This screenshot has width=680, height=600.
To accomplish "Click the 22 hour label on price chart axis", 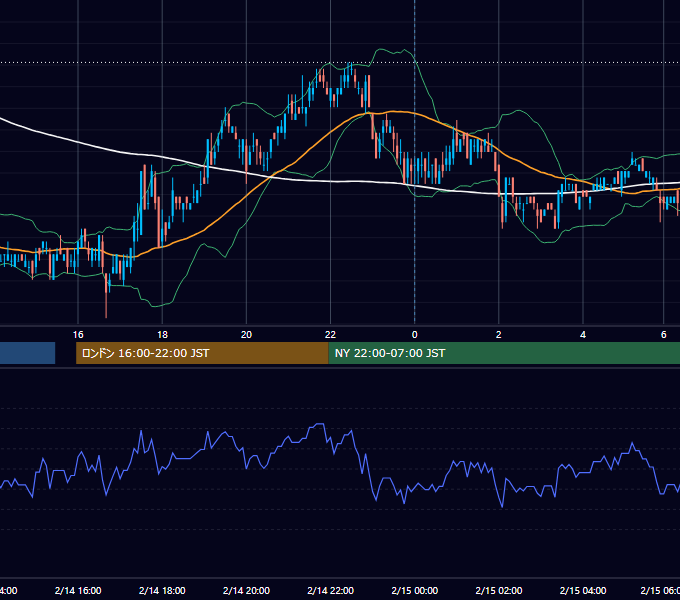I will pos(330,335).
